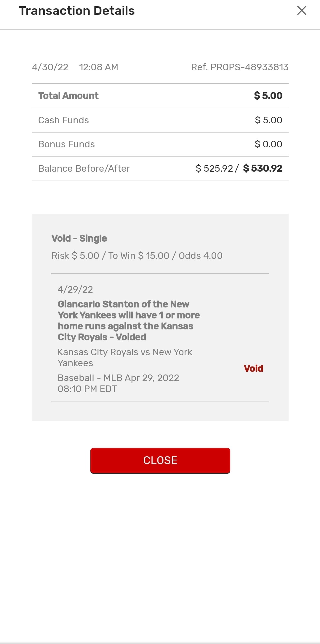
Task: Click the Balance Before/After label
Action: tap(84, 169)
